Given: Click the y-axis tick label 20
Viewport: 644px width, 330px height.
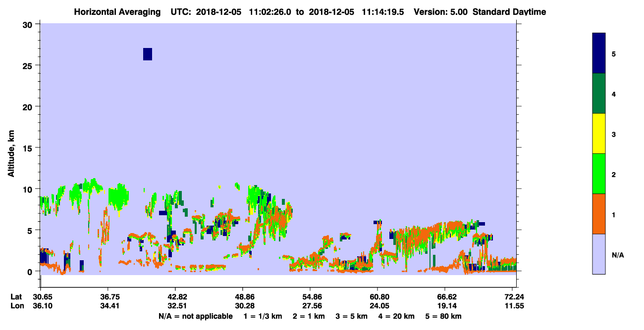Looking at the screenshot, I should click(28, 106).
